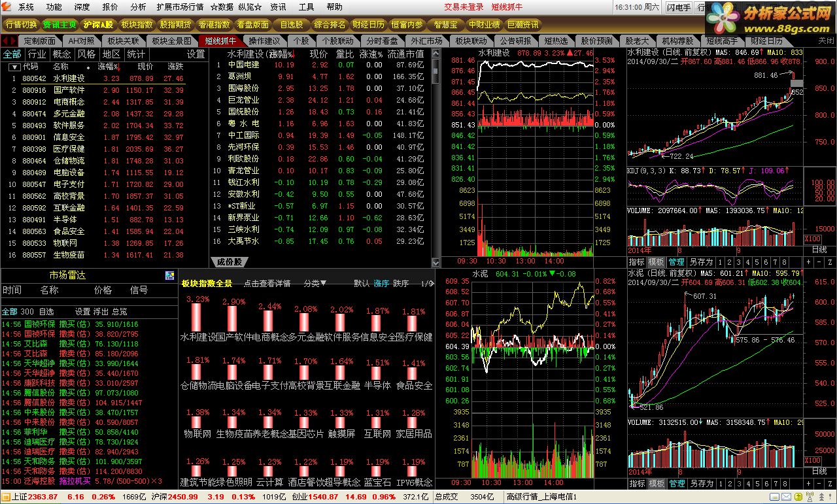Click the 沪深A股 button
837x504 pixels.
coord(98,25)
